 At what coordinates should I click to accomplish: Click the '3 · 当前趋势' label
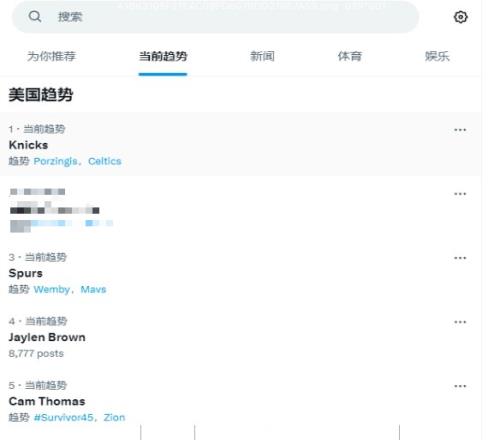pyautogui.click(x=38, y=257)
